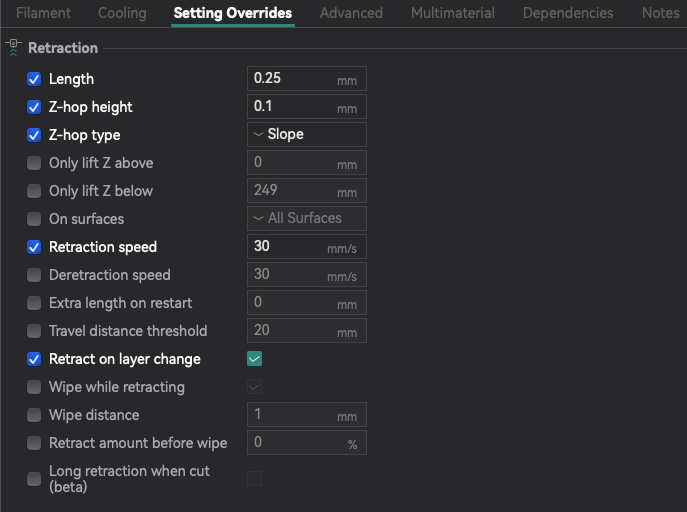Toggle the green Retract on layer change checkbox
Image resolution: width=687 pixels, height=512 pixels.
255,359
